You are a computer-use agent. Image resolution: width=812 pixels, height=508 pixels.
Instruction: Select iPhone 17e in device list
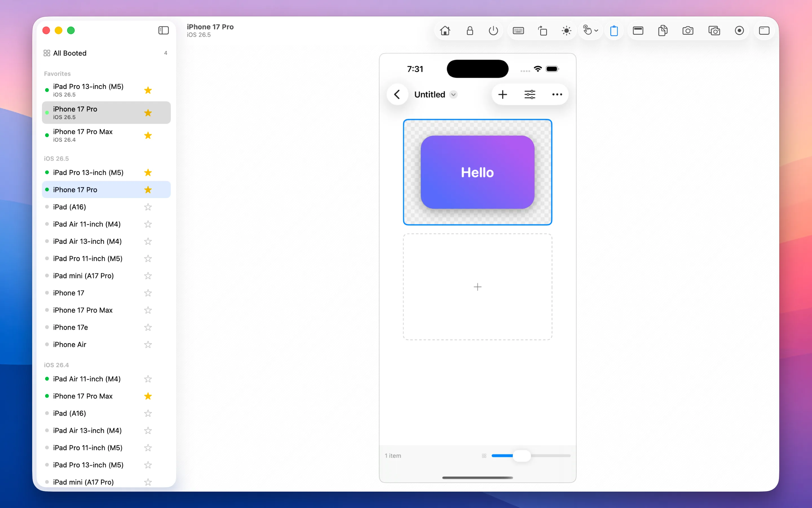(106, 327)
